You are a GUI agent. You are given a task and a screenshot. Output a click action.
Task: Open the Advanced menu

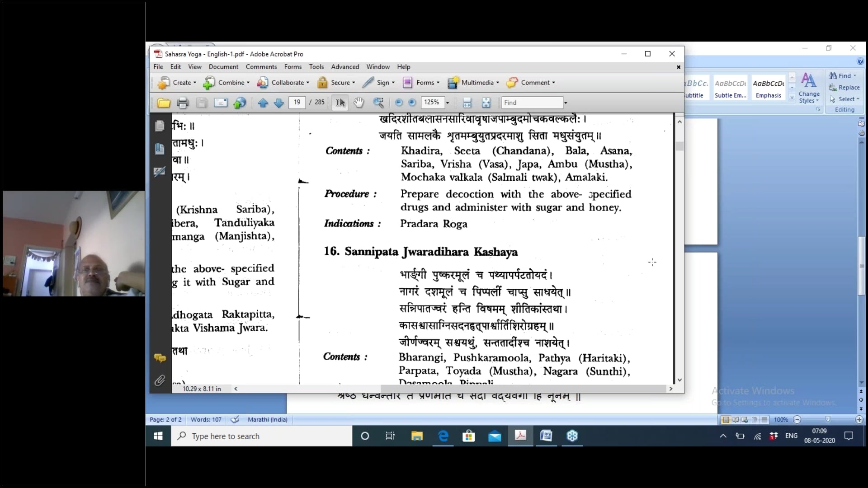click(345, 67)
